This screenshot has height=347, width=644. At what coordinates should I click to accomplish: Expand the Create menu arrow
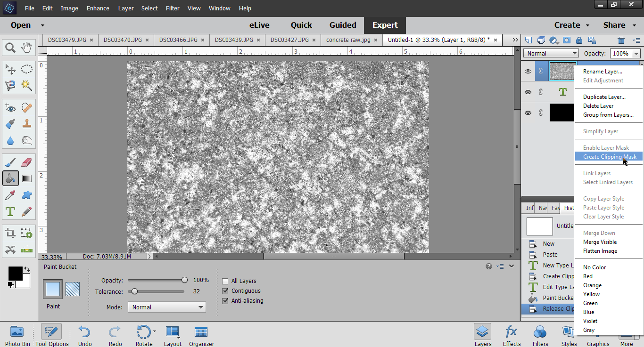[x=587, y=25]
